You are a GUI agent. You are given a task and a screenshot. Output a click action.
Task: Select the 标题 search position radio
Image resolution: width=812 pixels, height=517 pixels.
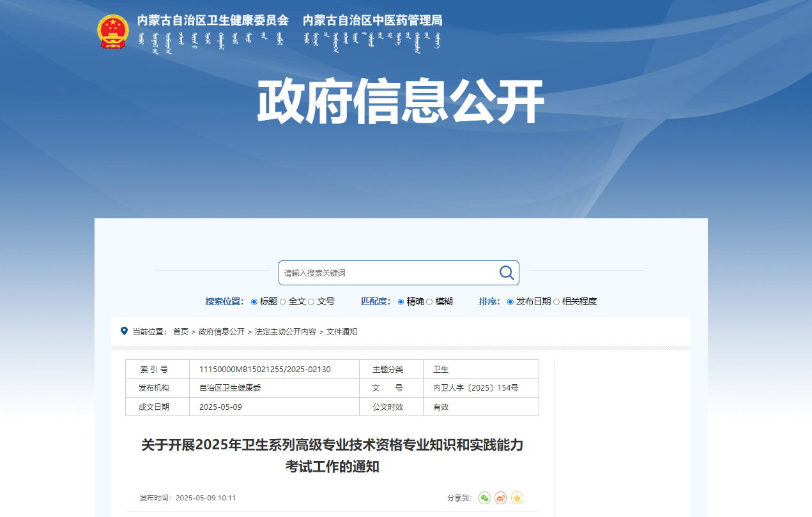tap(254, 302)
